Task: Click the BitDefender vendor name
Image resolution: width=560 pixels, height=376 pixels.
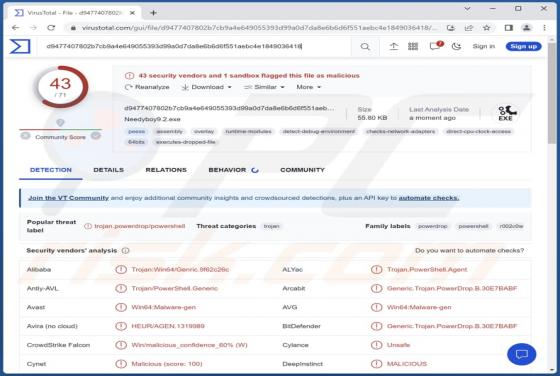Action: click(x=301, y=326)
